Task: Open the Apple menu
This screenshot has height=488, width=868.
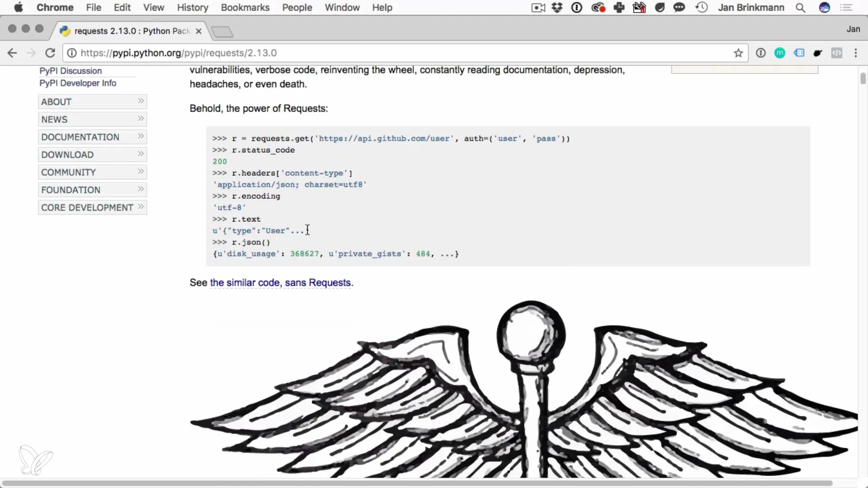Action: pyautogui.click(x=19, y=8)
